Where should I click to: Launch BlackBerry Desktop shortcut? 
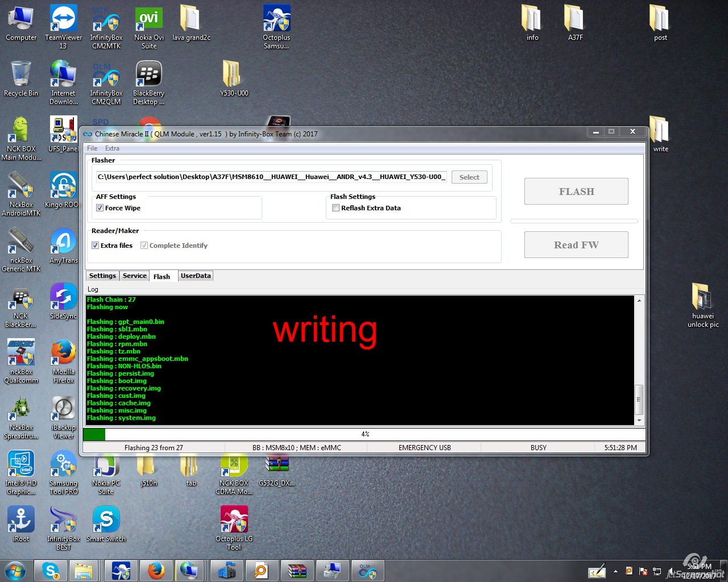click(149, 82)
